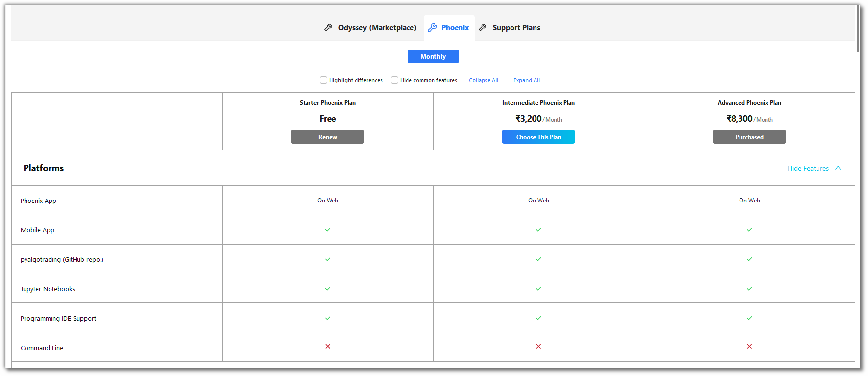Select the Phoenix tab
868x376 pixels.
tap(449, 28)
